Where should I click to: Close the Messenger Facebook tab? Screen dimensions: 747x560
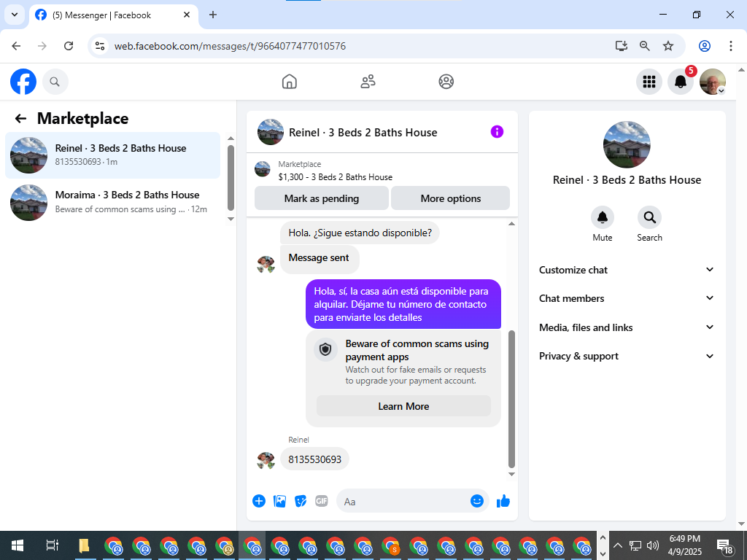pos(187,15)
